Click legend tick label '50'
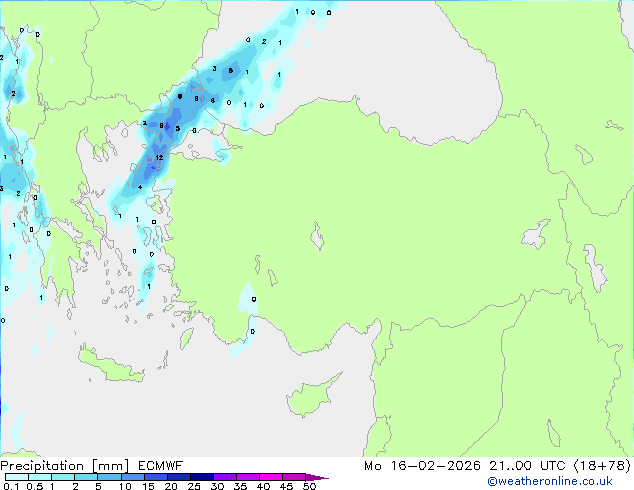The image size is (634, 490). (x=309, y=486)
